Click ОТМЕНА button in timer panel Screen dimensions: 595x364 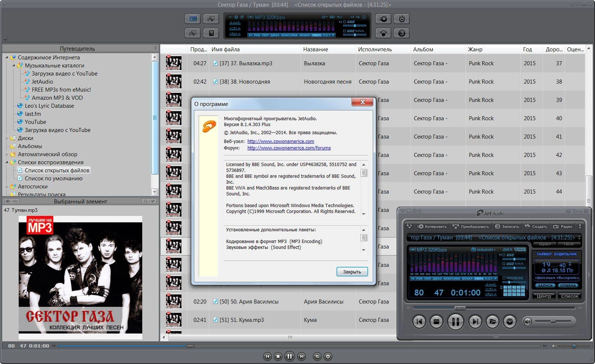click(568, 286)
